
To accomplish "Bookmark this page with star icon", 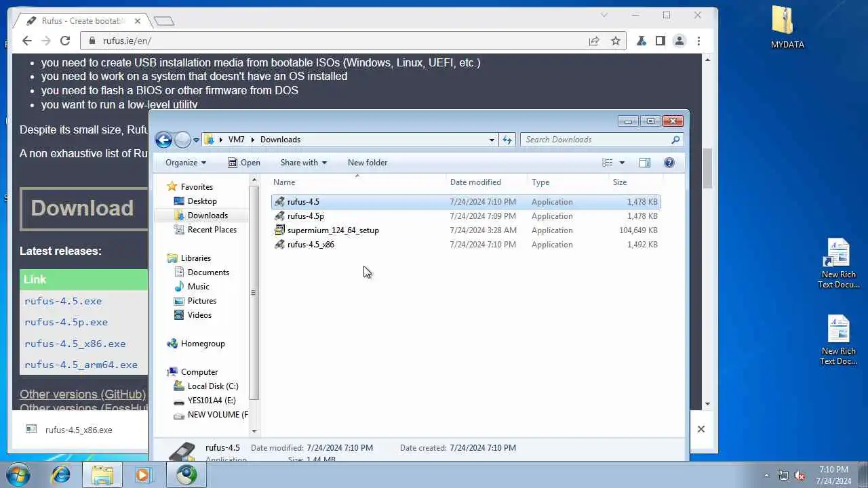I will (616, 41).
